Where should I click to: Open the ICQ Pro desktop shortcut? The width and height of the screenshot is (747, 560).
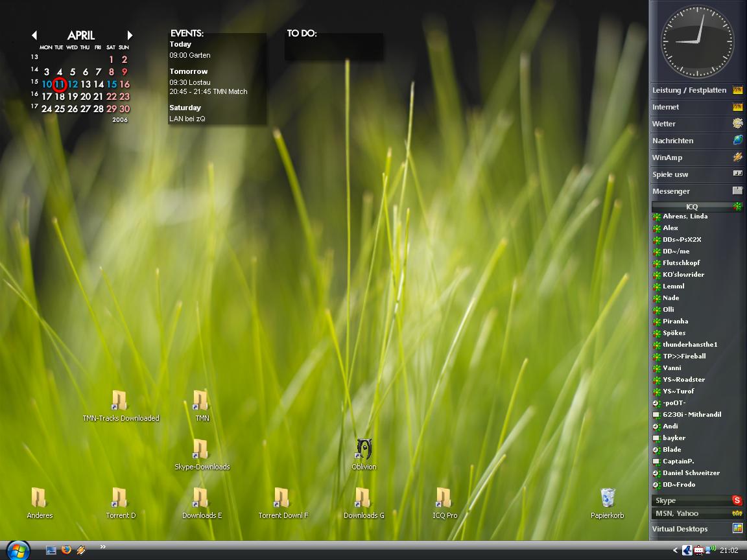coord(444,498)
